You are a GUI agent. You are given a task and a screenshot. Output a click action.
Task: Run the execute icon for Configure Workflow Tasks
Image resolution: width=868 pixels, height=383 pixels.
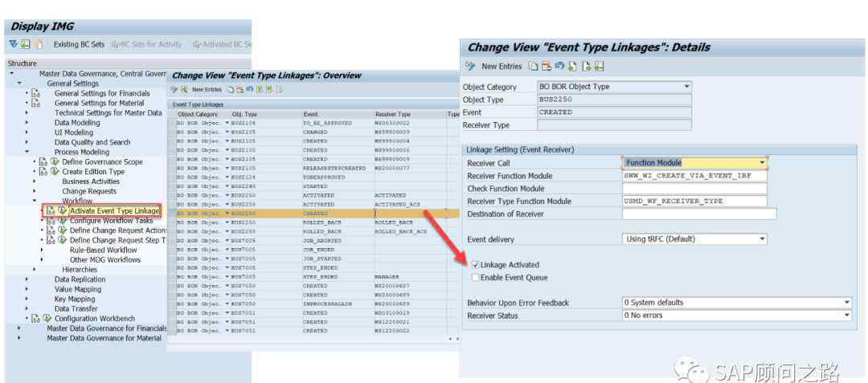tap(62, 221)
